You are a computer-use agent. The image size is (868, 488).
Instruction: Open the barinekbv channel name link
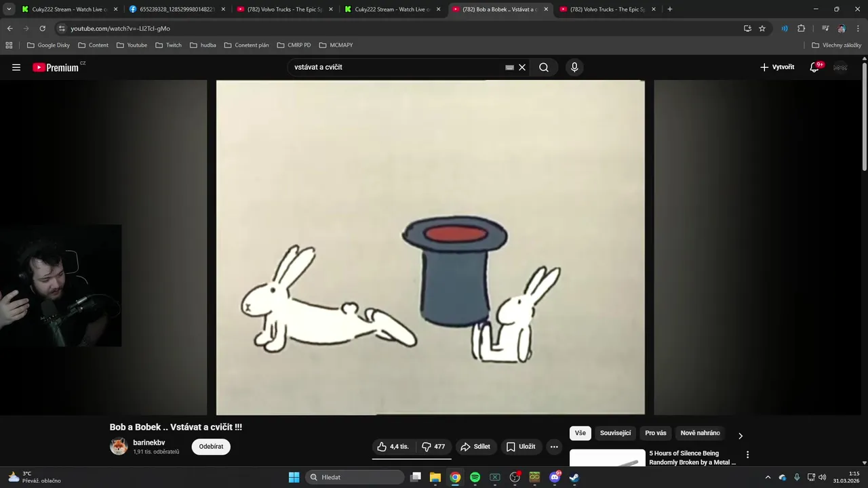pyautogui.click(x=149, y=443)
